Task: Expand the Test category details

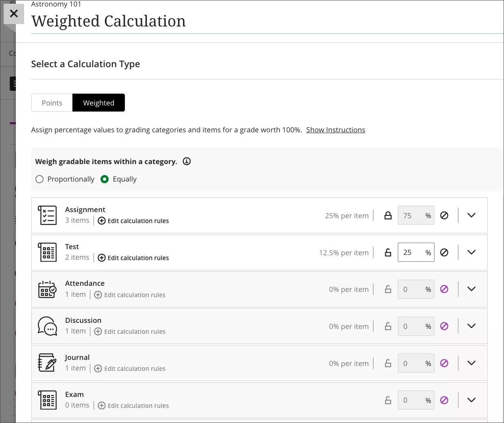Action: [471, 252]
